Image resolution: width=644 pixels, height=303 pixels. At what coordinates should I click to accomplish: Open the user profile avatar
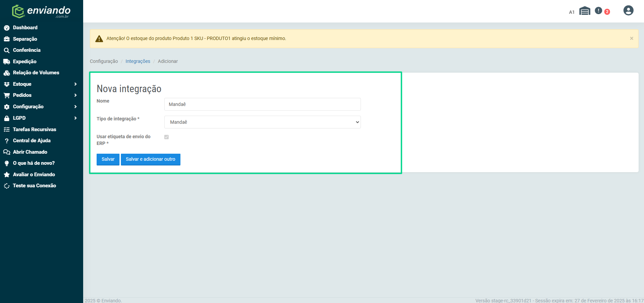tap(628, 10)
